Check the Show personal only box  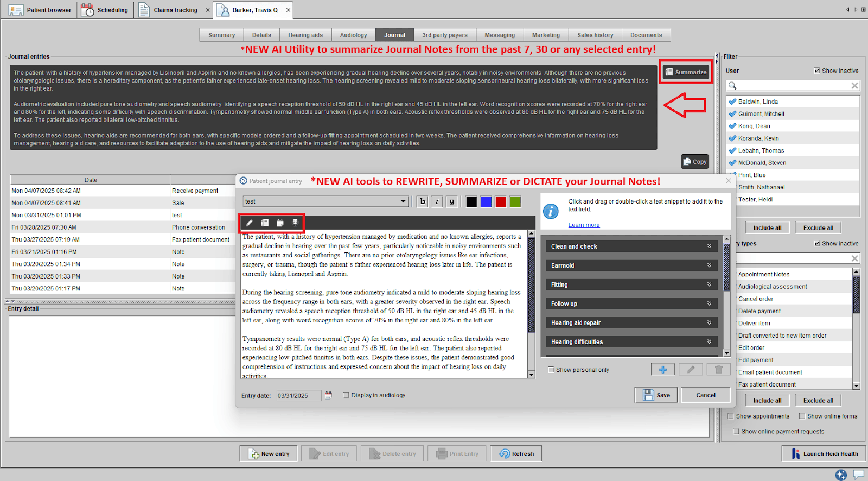(x=551, y=370)
